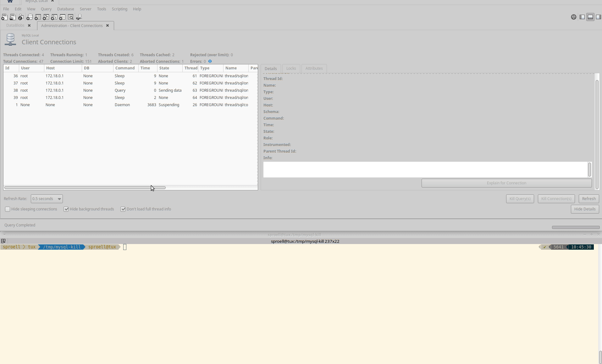This screenshot has height=364, width=602.
Task: Sort by the Time column header
Action: tap(148, 68)
